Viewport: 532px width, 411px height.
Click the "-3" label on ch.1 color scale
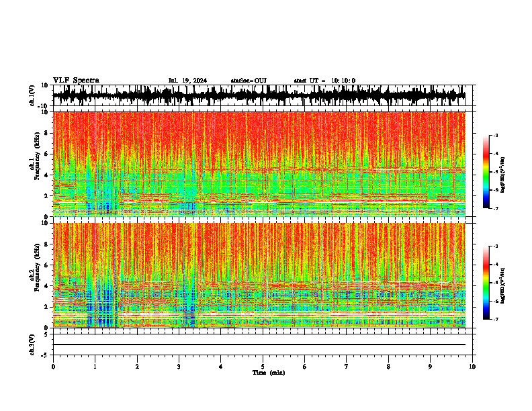[x=496, y=135]
